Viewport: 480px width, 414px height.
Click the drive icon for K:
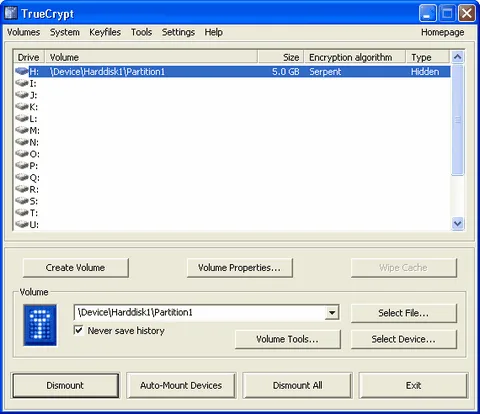[x=22, y=107]
